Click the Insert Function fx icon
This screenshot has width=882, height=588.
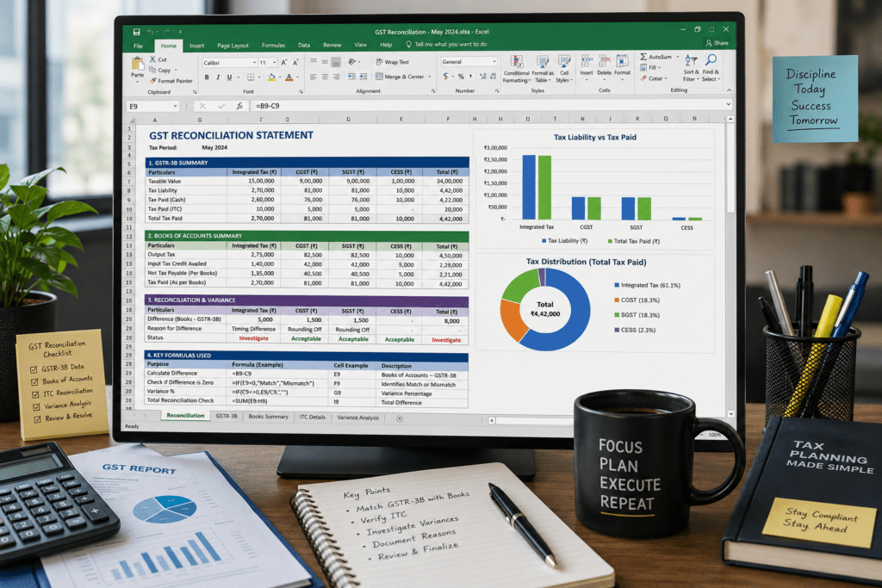(x=239, y=106)
